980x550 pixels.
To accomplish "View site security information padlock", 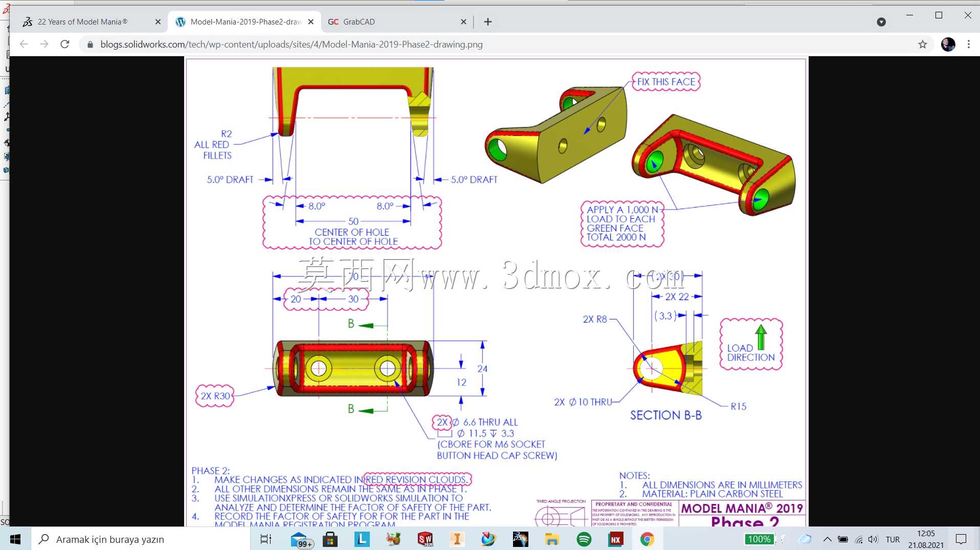I will point(90,44).
